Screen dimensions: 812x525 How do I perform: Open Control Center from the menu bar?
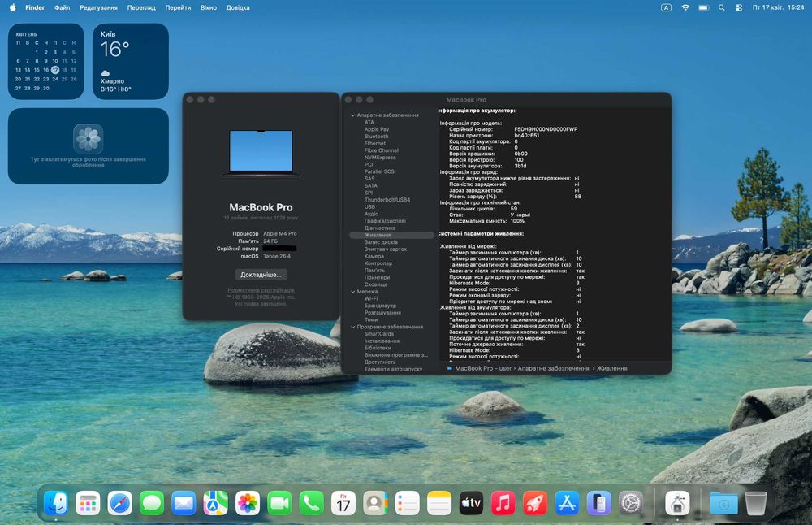(738, 7)
